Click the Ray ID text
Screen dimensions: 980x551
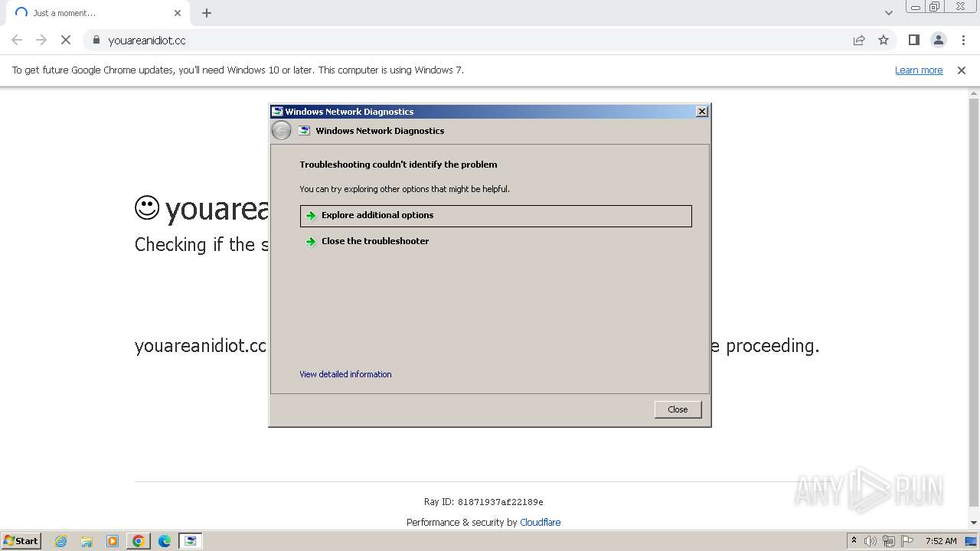point(483,502)
